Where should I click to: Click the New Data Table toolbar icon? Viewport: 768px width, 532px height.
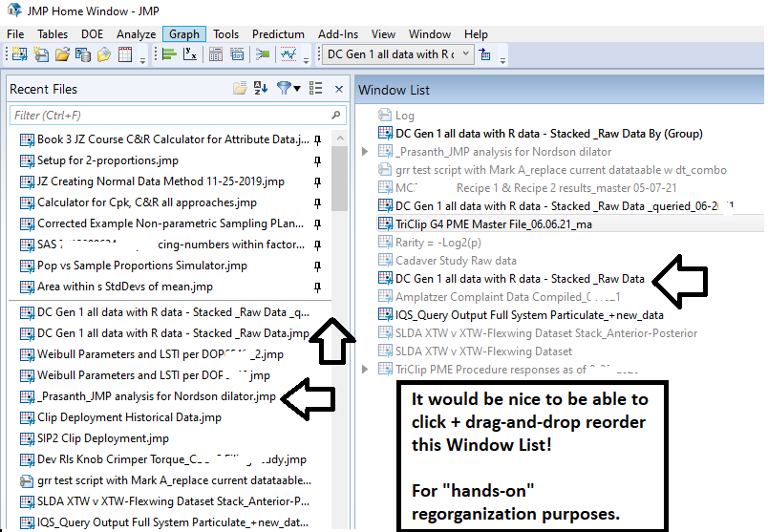(x=20, y=54)
